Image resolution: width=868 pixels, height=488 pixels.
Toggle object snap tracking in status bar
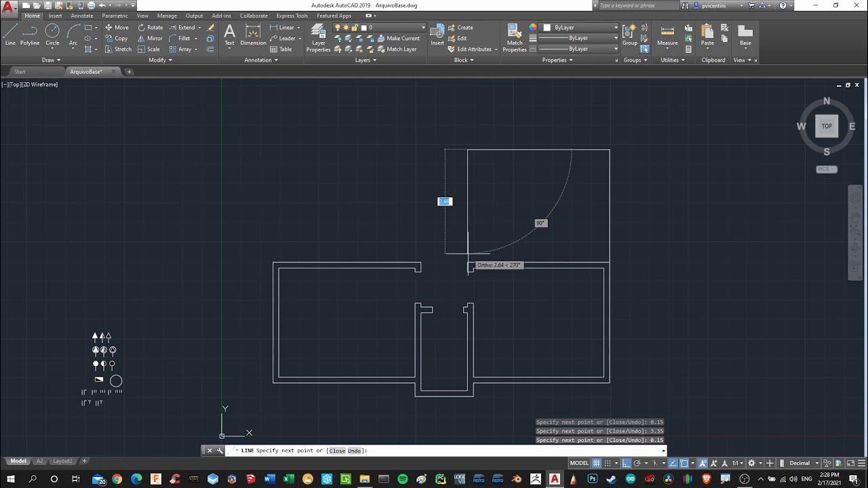click(x=673, y=463)
